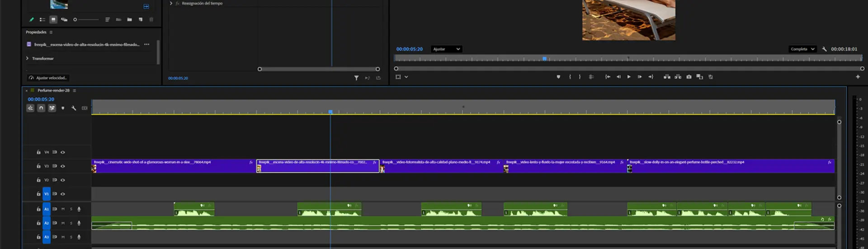Click the automate to sequence icon
Viewport: 868px width, 249px height.
click(x=118, y=19)
